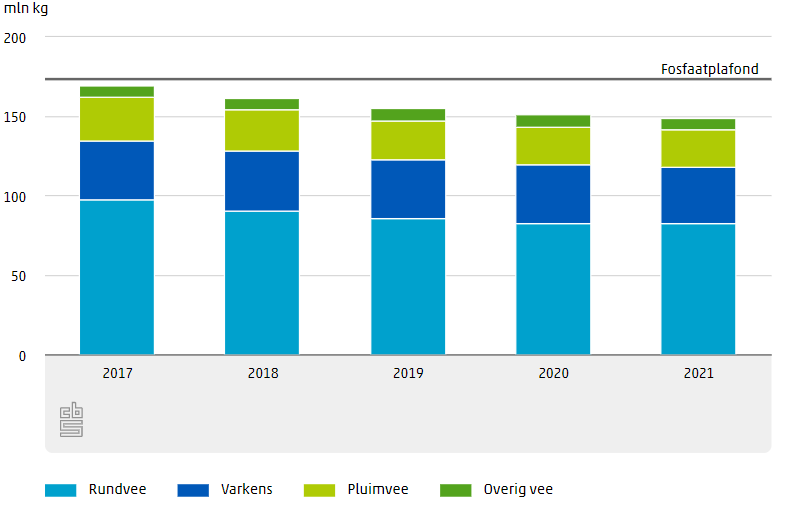
Task: Select the Overig vee legend swatch
Action: [x=455, y=490]
